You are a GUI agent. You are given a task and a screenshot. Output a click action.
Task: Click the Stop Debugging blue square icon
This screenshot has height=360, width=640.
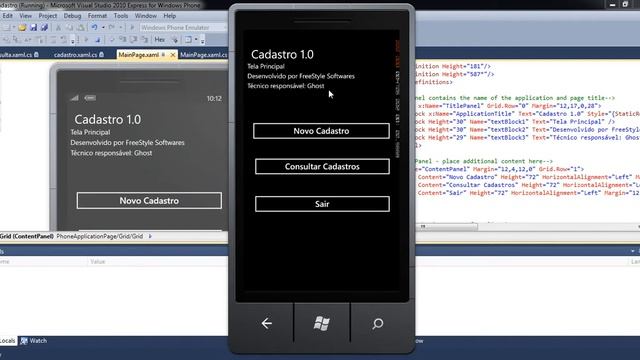98,40
